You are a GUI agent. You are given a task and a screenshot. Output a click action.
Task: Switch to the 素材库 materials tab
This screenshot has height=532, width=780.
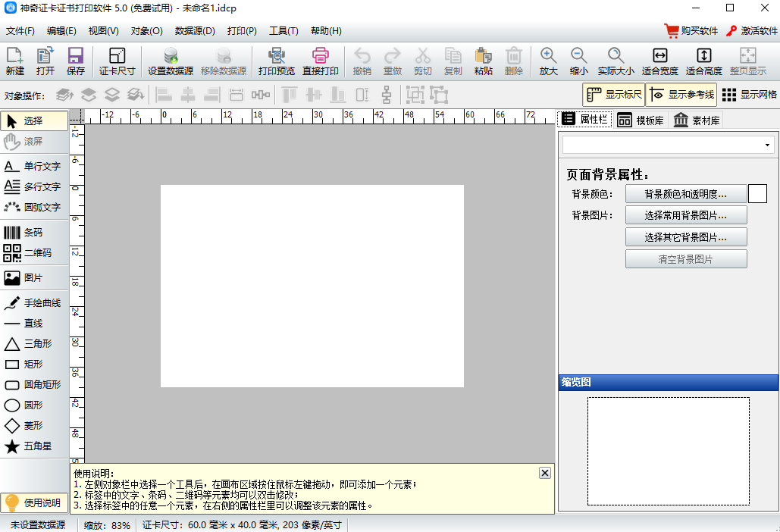coord(697,120)
